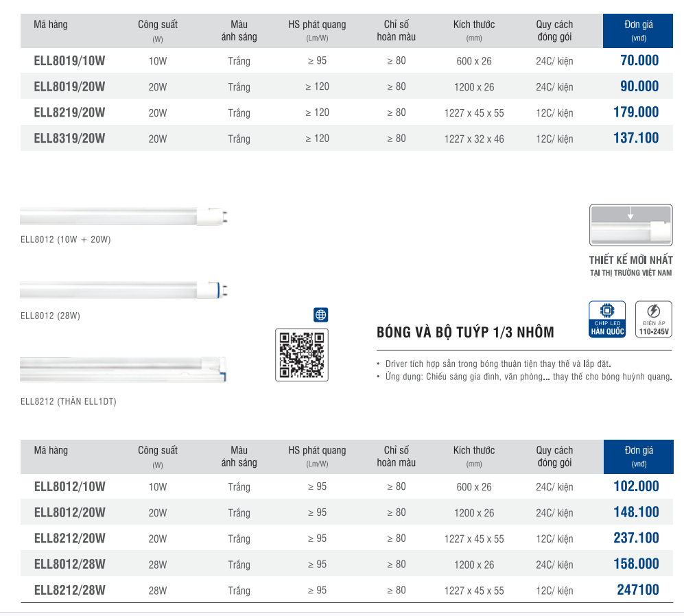Image resolution: width=684 pixels, height=616 pixels.
Task: Click caption ELL8012 (10W + 20W)
Action: 65,239
